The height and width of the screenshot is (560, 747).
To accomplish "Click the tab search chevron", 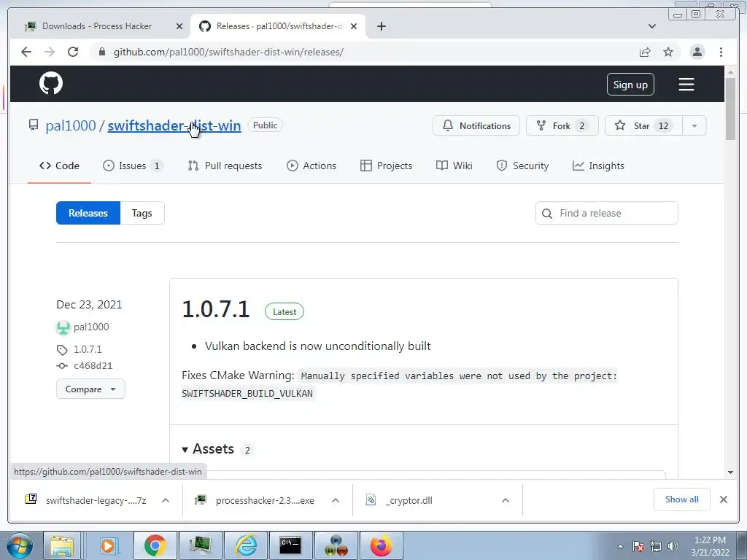I will coord(651,26).
